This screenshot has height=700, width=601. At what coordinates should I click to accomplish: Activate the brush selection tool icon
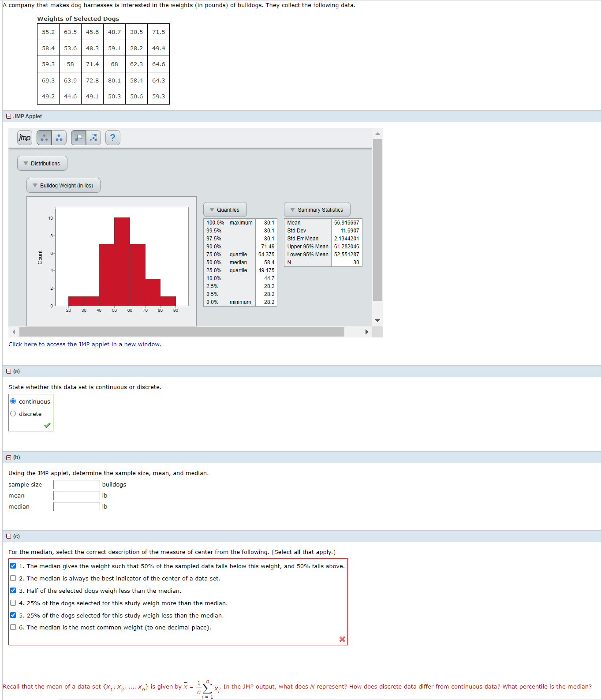click(x=93, y=138)
